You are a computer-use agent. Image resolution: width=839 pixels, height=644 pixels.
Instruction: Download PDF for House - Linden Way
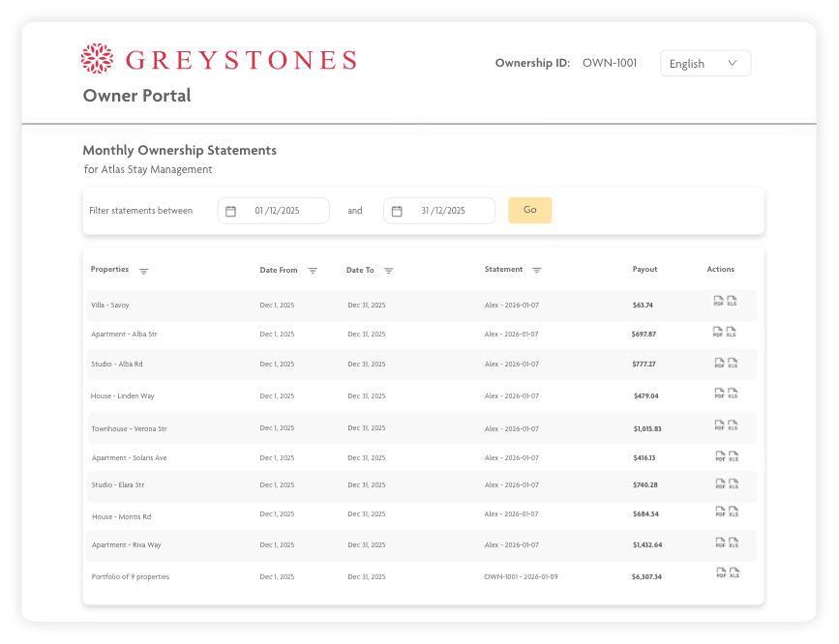click(x=719, y=394)
